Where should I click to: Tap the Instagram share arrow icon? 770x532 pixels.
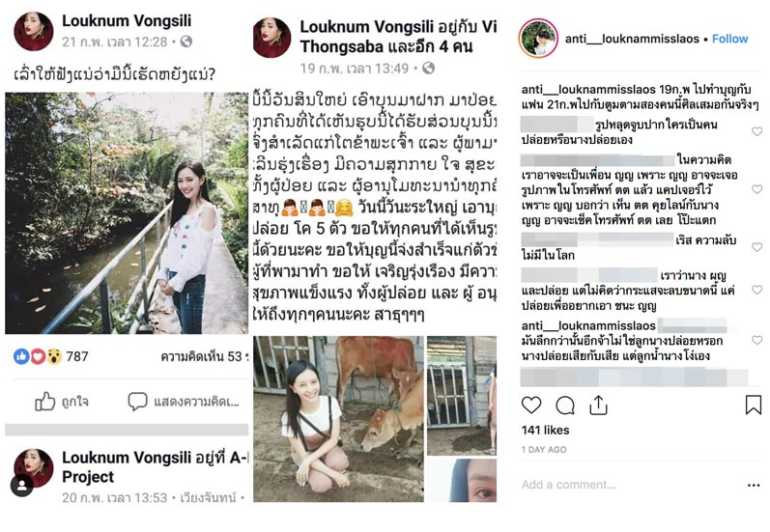click(598, 406)
